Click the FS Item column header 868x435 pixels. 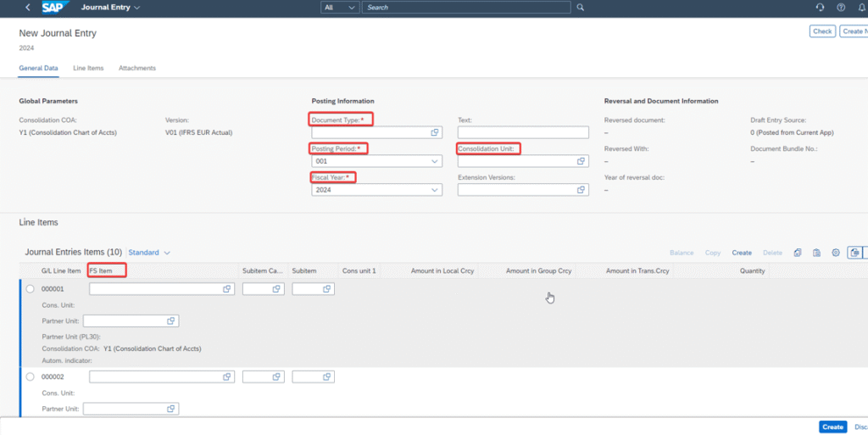click(x=101, y=270)
